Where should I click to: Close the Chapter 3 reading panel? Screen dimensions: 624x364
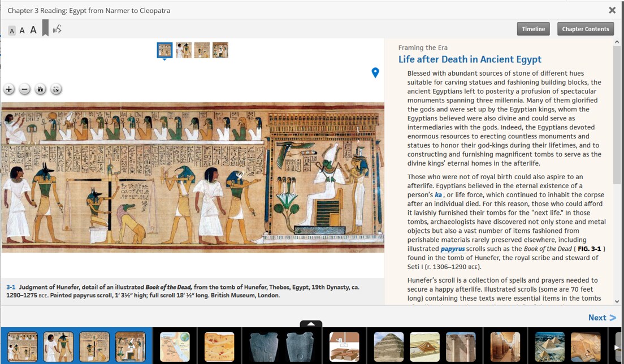tap(612, 10)
